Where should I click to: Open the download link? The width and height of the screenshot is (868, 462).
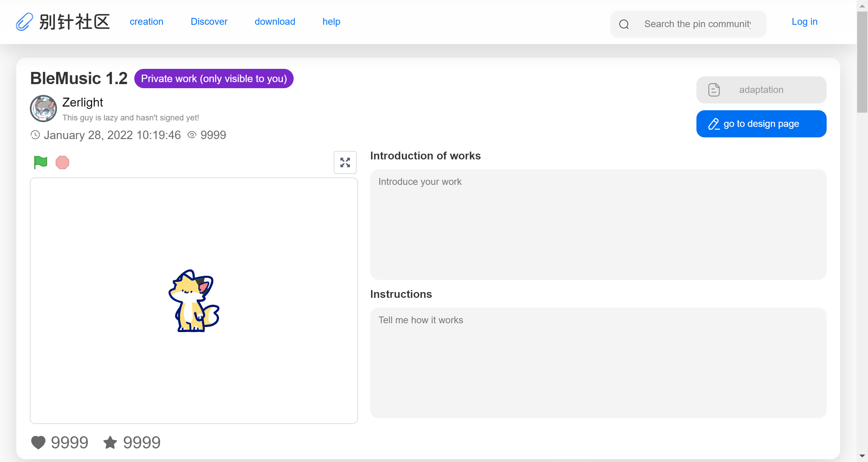click(x=275, y=22)
